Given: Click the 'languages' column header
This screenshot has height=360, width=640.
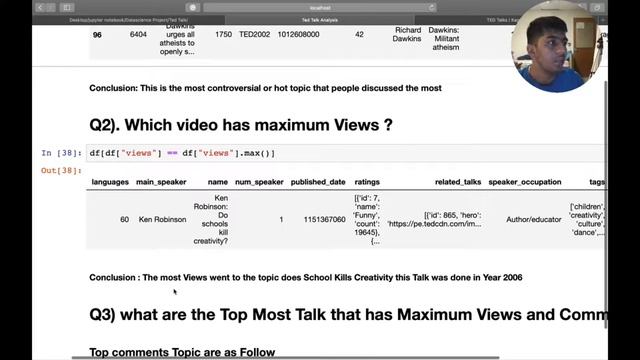Looking at the screenshot, I should (x=110, y=182).
